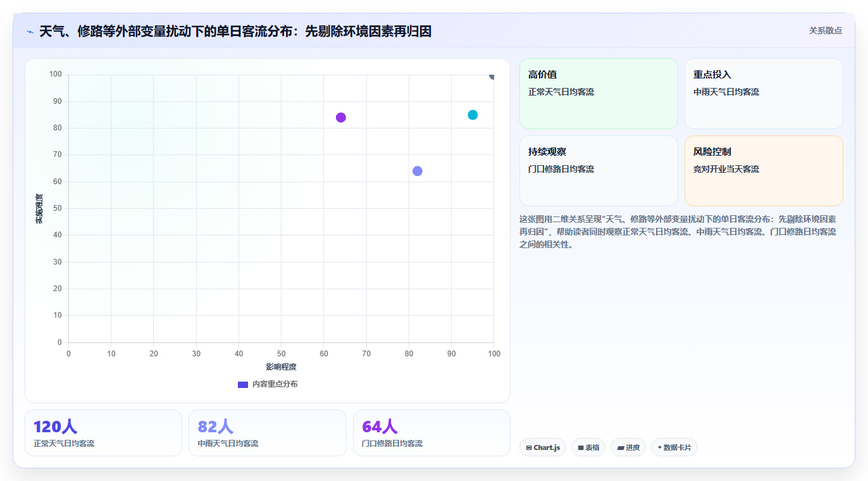Click the 120人 value in stat card
Screen dimensions: 868x481
point(55,427)
